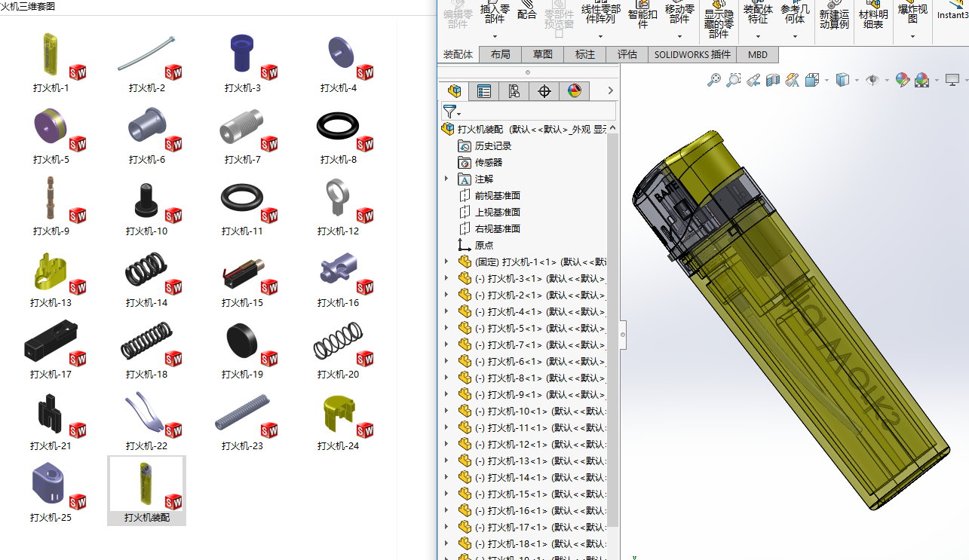Viewport: 969px width, 560px height.
Task: Open the DimXpertManager crosshair tab
Action: [x=544, y=91]
